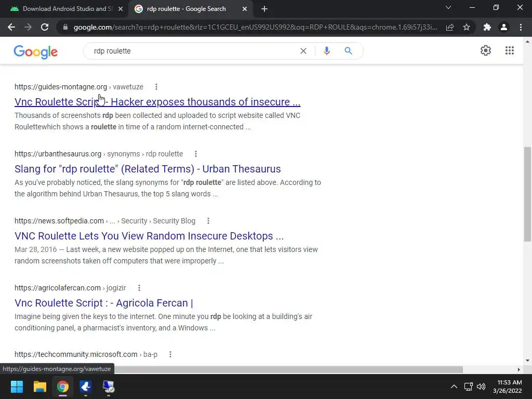Open options for techcommunity.microsoft.com result

[170, 354]
